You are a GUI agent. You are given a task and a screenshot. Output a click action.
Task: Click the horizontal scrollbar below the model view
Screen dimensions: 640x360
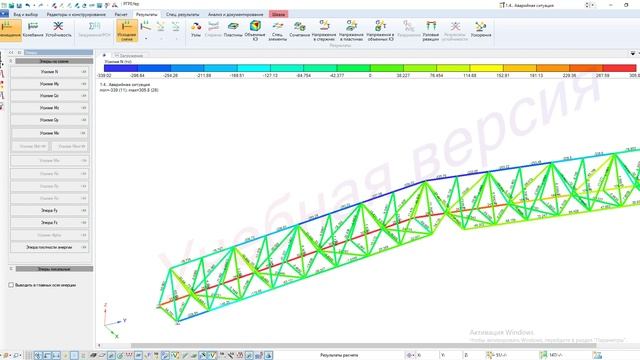(x=363, y=346)
